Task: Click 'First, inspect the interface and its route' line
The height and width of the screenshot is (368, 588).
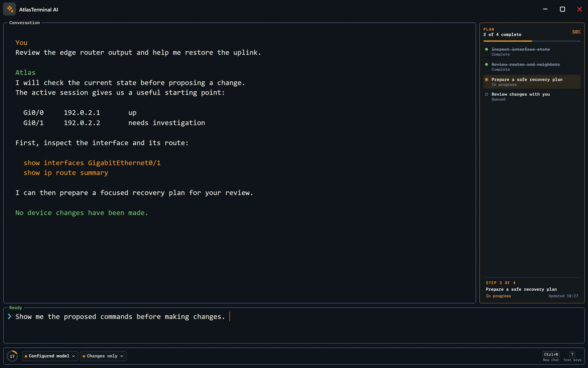Action: click(x=102, y=143)
